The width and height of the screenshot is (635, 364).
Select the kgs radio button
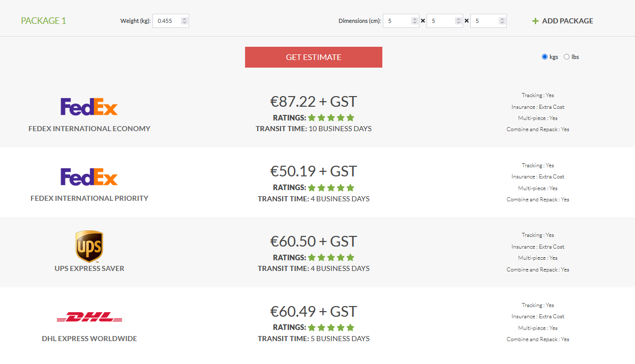[x=545, y=57]
